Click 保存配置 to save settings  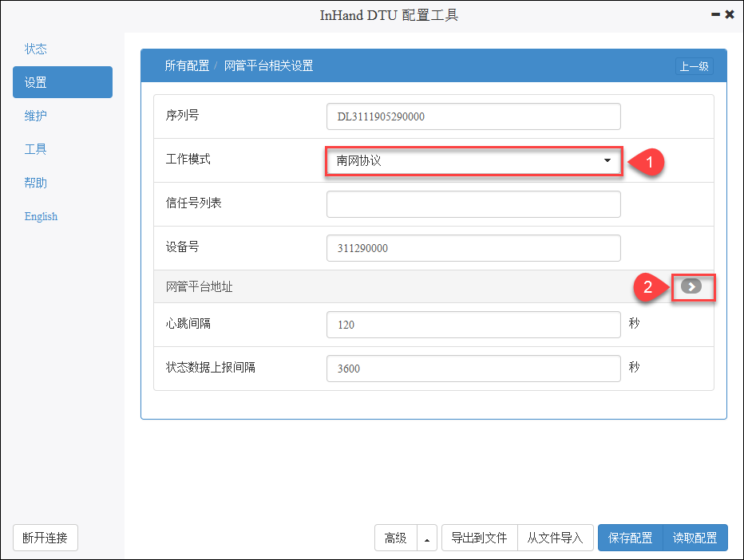tap(630, 538)
